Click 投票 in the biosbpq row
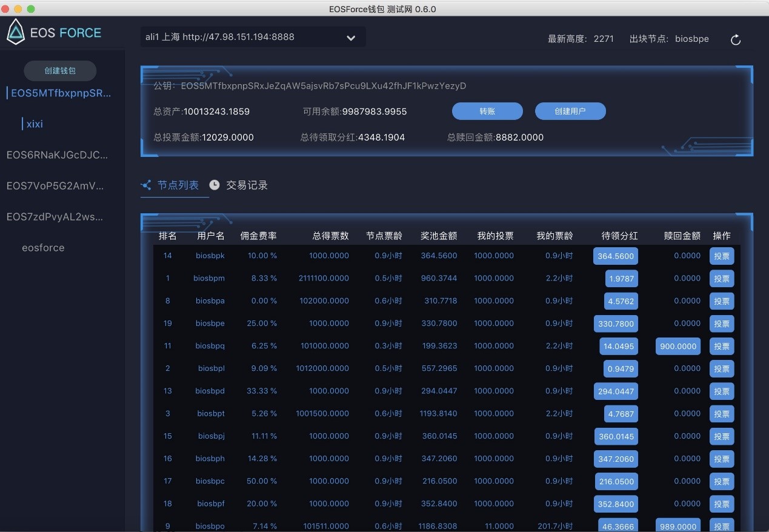The image size is (769, 532). 722,347
